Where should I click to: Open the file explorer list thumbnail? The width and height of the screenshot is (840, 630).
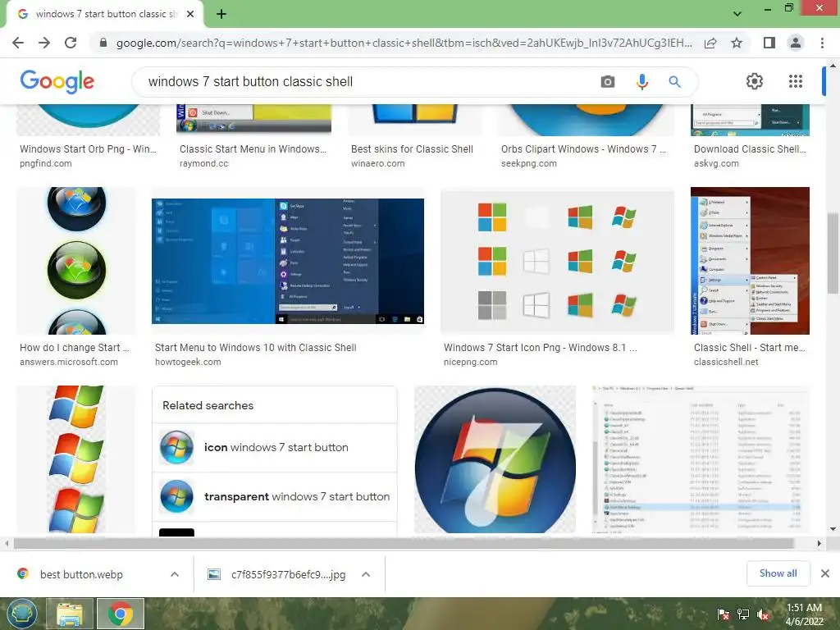701,459
